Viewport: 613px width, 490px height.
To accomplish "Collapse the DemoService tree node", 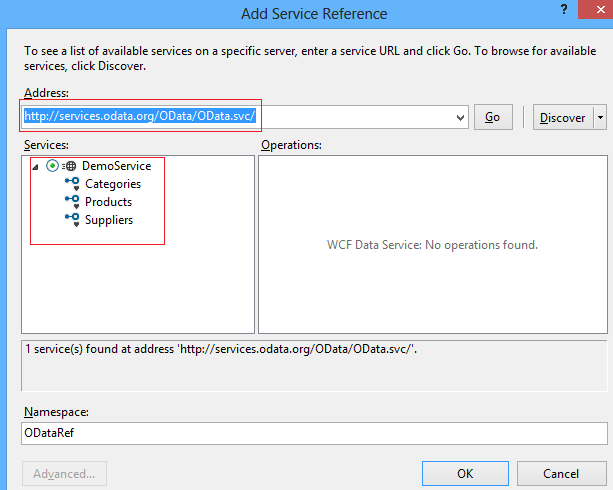I will point(36,167).
